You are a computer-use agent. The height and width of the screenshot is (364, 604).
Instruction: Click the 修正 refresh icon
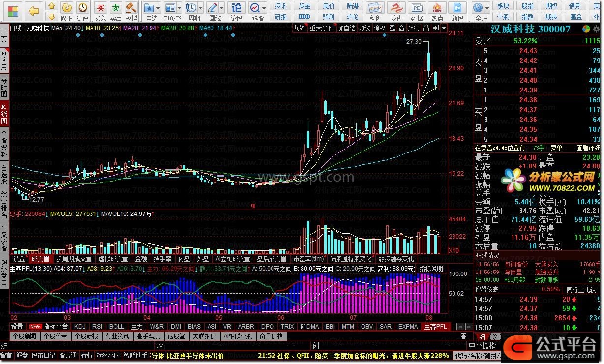(x=67, y=8)
